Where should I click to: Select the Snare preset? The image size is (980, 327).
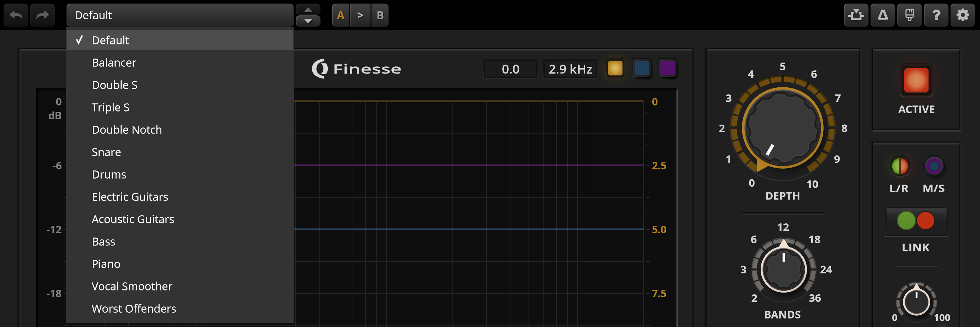[180, 152]
